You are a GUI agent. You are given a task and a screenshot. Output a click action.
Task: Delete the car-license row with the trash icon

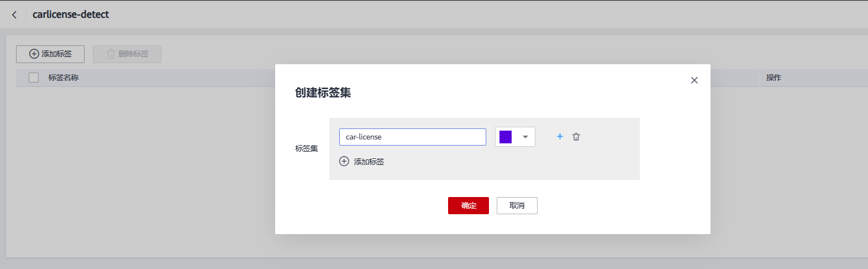576,137
